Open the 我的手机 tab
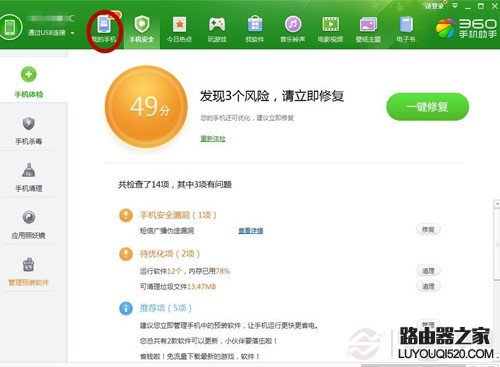 [x=104, y=30]
